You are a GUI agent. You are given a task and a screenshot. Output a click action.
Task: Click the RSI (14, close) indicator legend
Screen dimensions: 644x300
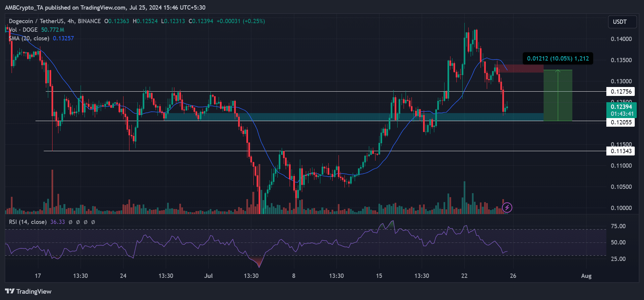click(28, 222)
